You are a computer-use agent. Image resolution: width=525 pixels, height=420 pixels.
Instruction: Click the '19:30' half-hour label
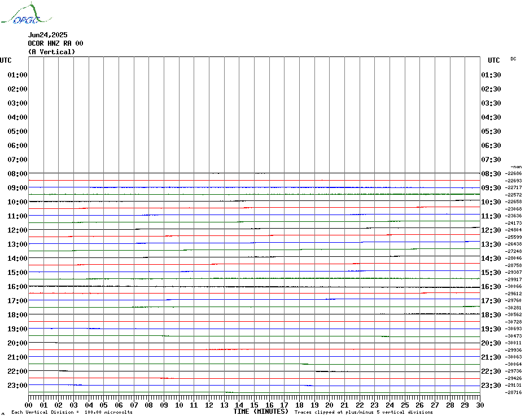[491, 329]
